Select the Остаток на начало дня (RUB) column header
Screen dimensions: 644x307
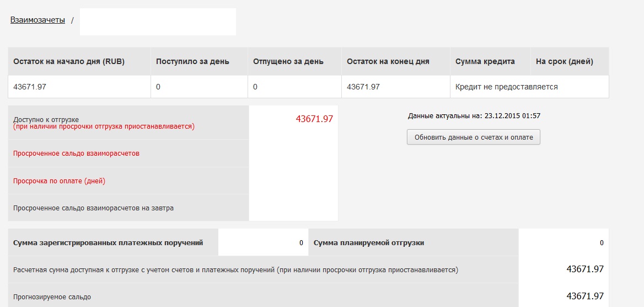coord(69,61)
